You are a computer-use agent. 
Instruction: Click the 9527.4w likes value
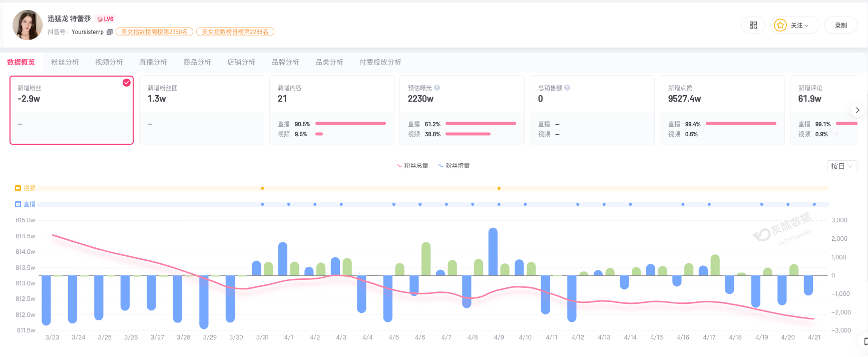pos(684,99)
